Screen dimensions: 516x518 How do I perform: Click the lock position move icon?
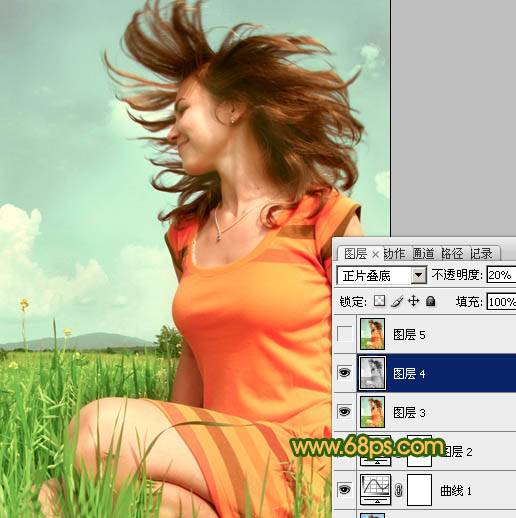coord(413,301)
